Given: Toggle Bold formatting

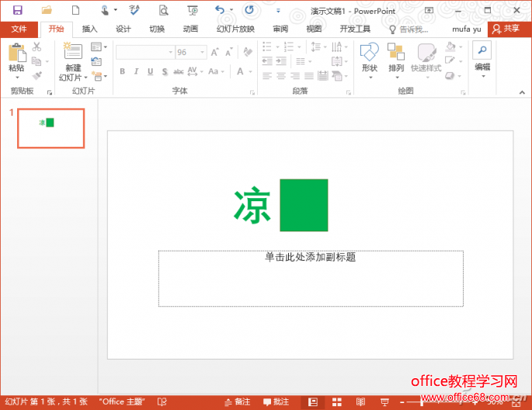Looking at the screenshot, I should (122, 72).
